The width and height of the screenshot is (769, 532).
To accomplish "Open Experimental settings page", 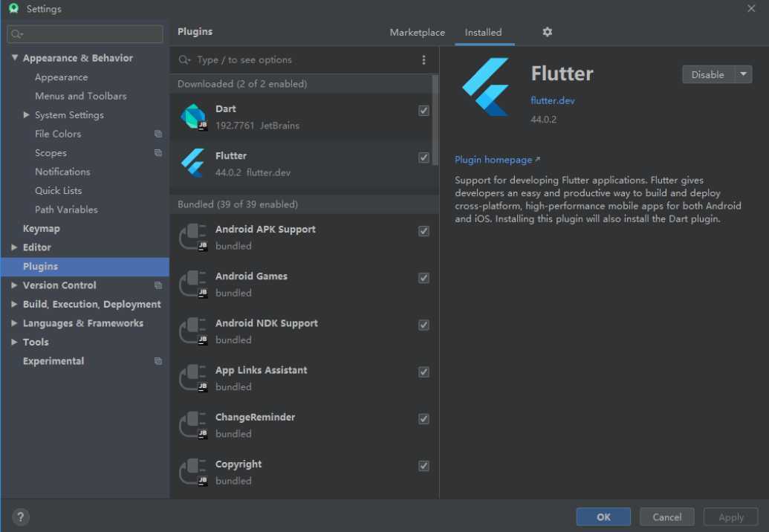I will (53, 361).
